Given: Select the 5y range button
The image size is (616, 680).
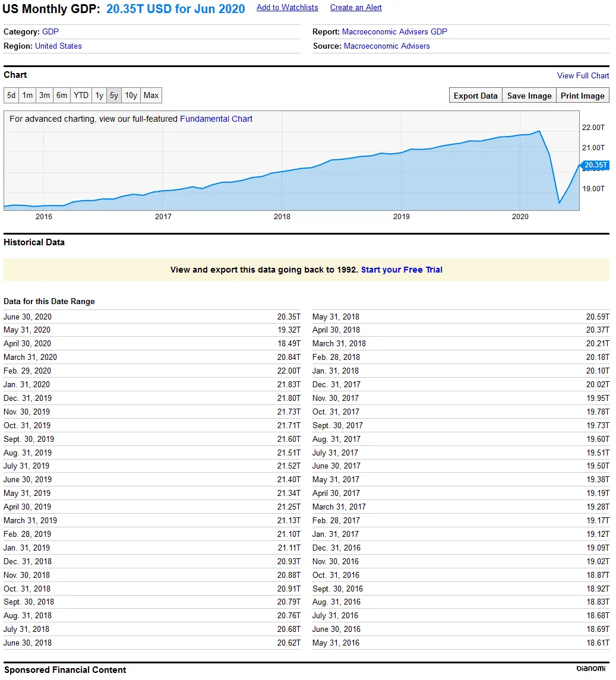Looking at the screenshot, I should 114,96.
